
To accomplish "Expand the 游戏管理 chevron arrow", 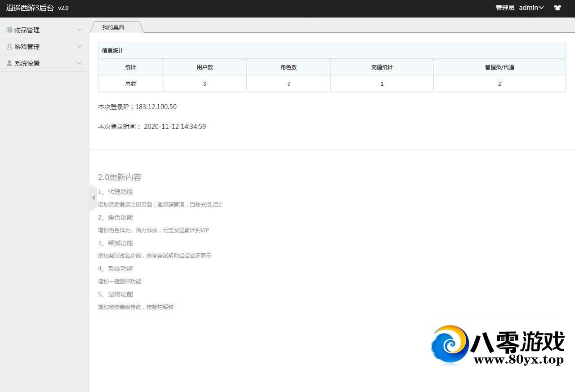I will [x=79, y=47].
